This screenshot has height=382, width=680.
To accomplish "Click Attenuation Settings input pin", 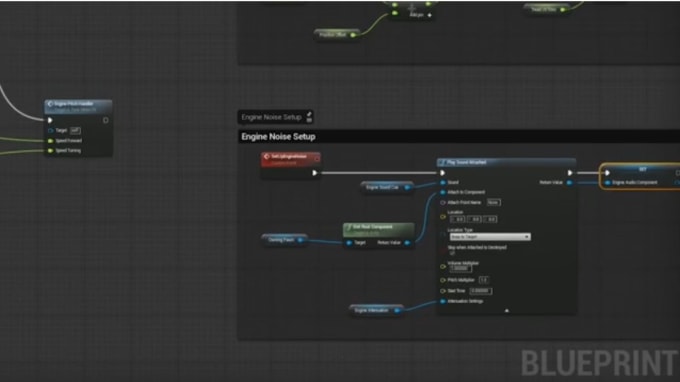I will point(443,301).
